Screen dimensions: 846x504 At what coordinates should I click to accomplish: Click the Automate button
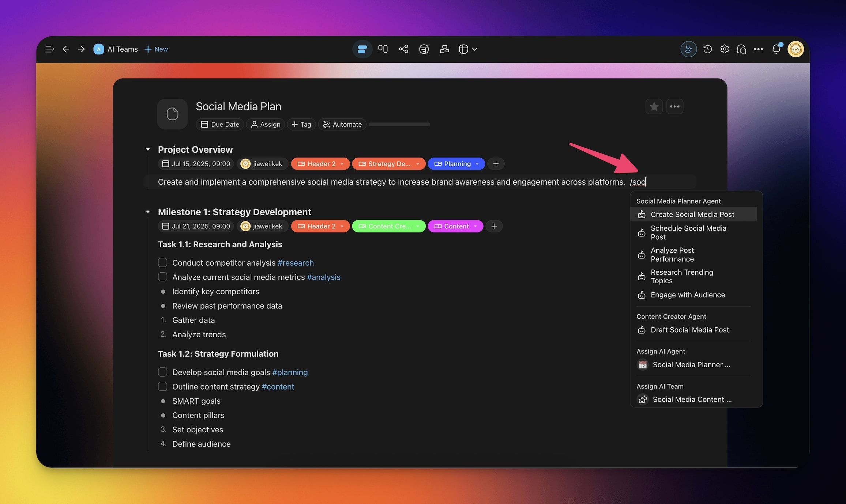(342, 124)
